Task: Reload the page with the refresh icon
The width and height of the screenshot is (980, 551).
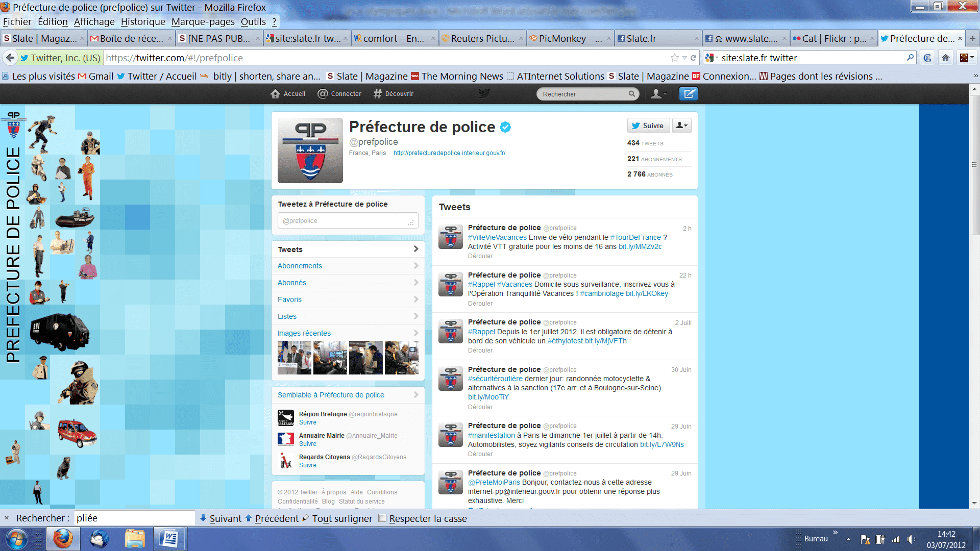Action: coord(694,58)
